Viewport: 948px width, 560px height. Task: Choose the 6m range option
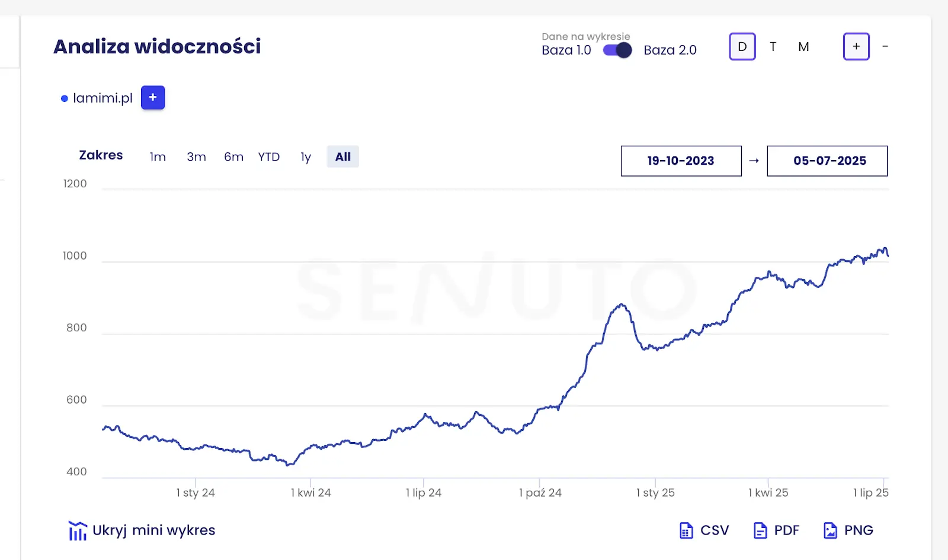pyautogui.click(x=233, y=157)
